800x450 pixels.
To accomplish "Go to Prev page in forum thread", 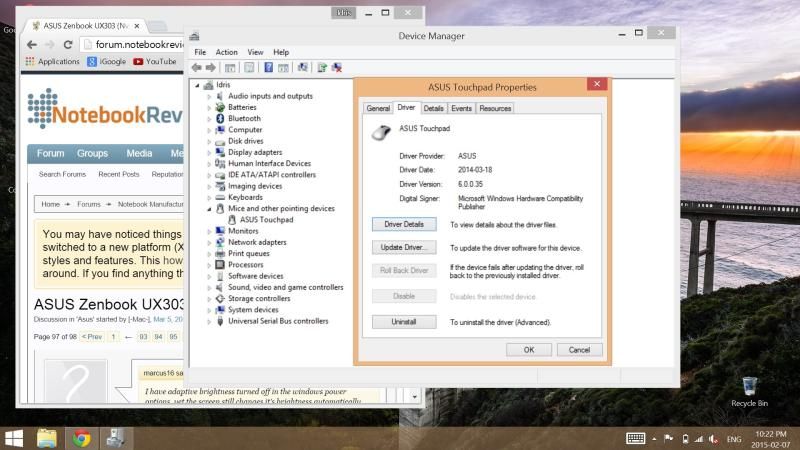I will (x=92, y=337).
